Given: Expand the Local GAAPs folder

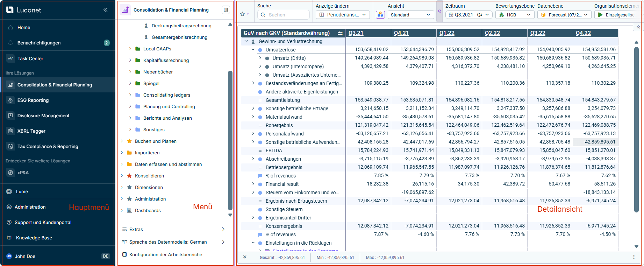Looking at the screenshot, I should click(130, 49).
